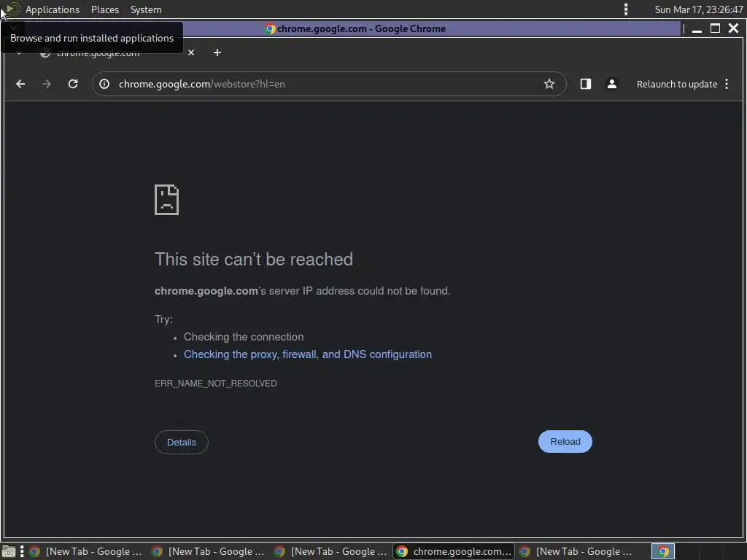Click the Relaunch to update button
747x560 pixels.
pos(676,84)
